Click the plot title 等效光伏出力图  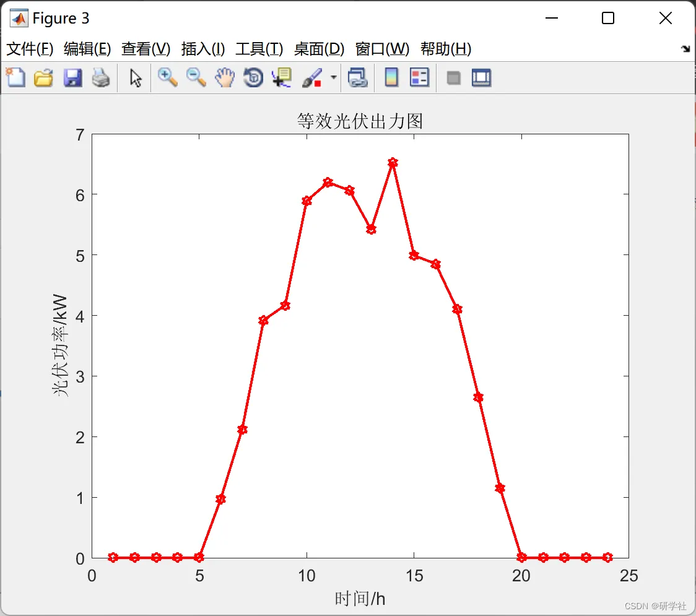[x=360, y=121]
